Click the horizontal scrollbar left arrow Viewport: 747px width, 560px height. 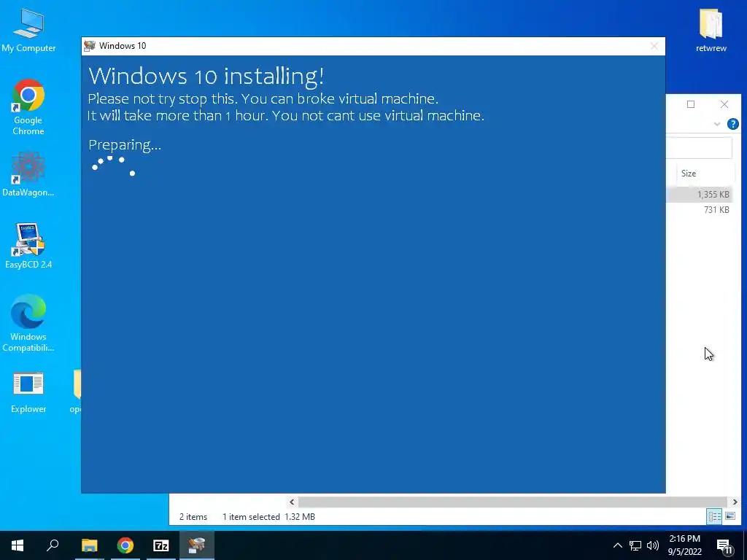[x=292, y=502]
